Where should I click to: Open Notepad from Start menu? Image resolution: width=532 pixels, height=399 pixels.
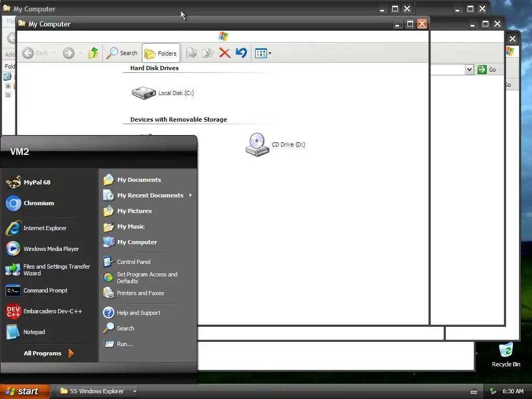coord(49,332)
